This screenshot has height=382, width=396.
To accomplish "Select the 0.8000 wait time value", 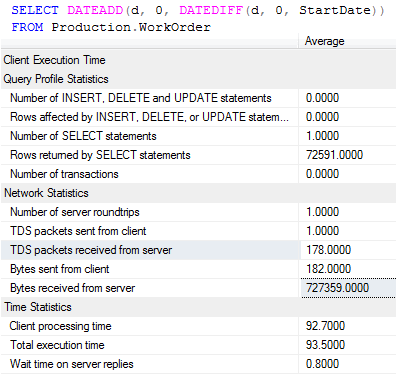I will click(322, 364).
